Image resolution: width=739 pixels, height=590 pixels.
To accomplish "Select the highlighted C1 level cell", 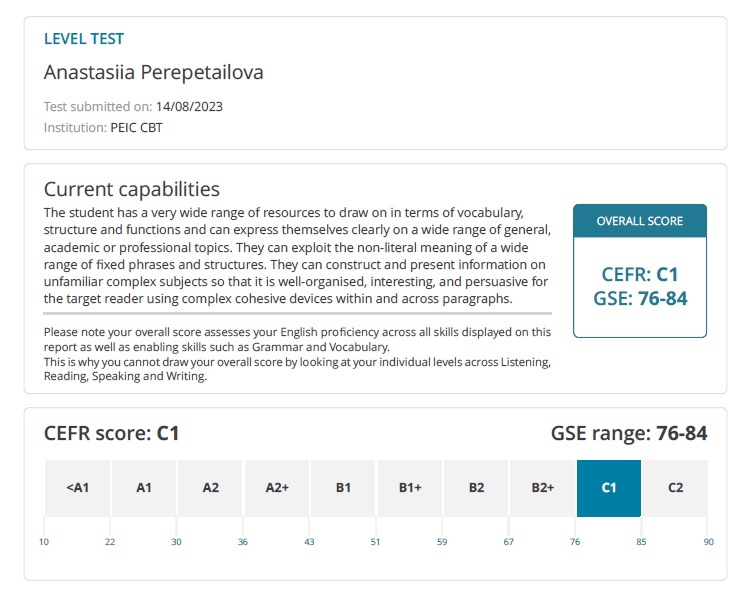I will pos(608,488).
